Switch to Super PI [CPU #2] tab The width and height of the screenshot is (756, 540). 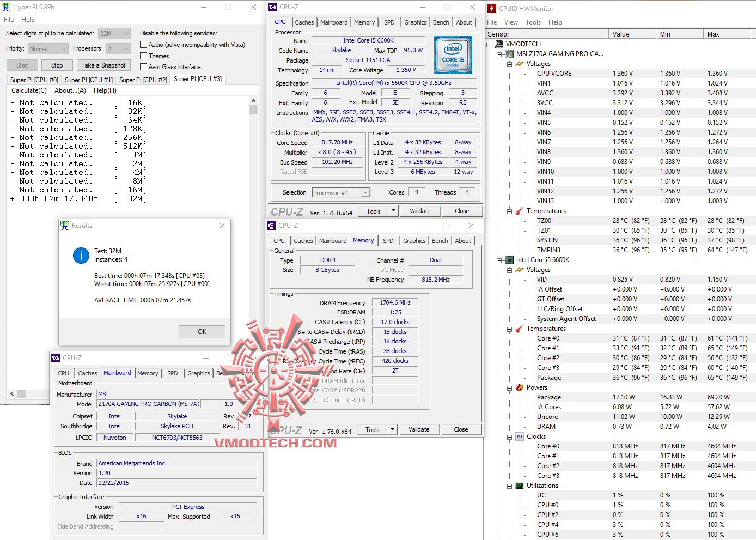click(143, 80)
